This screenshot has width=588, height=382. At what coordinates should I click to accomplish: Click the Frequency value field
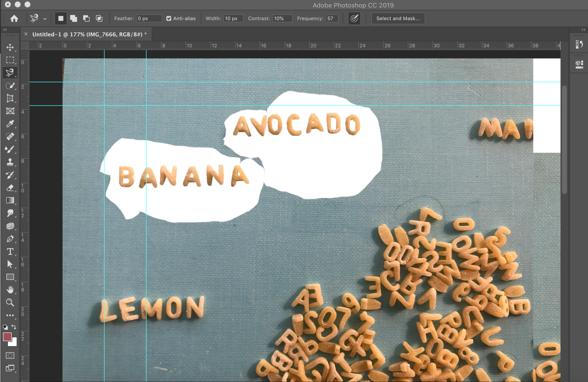[x=332, y=18]
